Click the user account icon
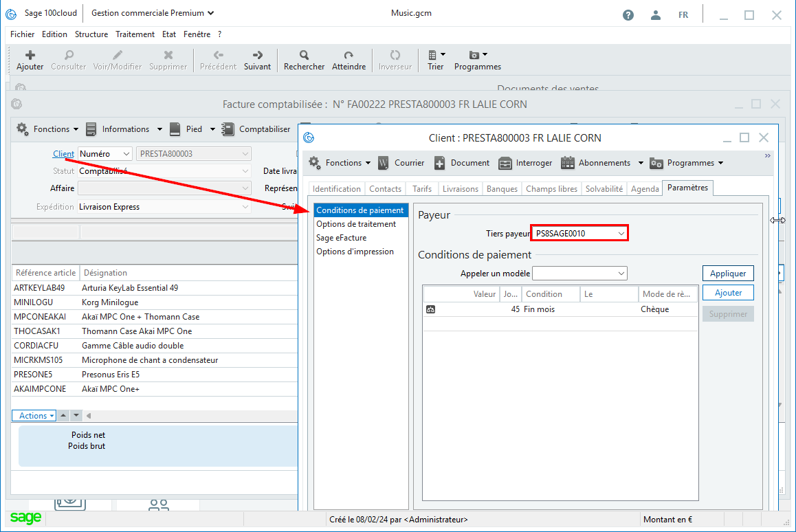The image size is (796, 532). point(656,14)
